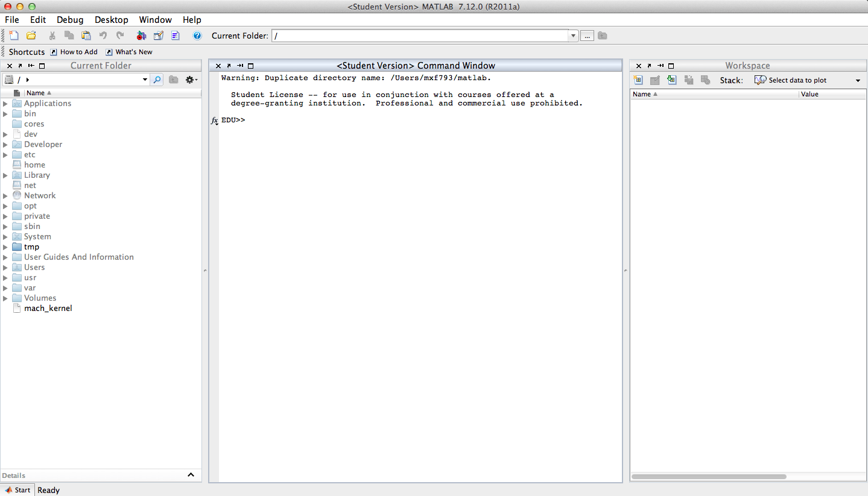Open GUIDE using its toolbar icon
This screenshot has width=868, height=496.
158,36
